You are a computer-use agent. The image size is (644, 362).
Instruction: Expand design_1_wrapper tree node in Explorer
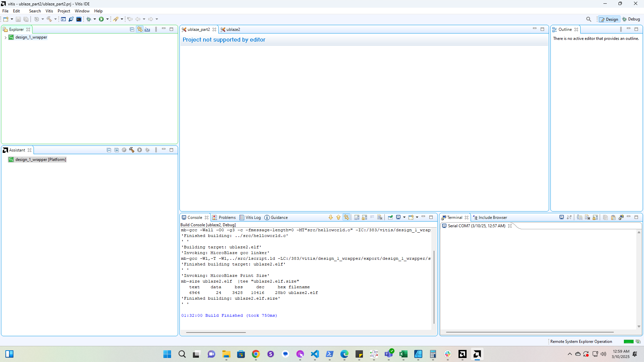5,38
